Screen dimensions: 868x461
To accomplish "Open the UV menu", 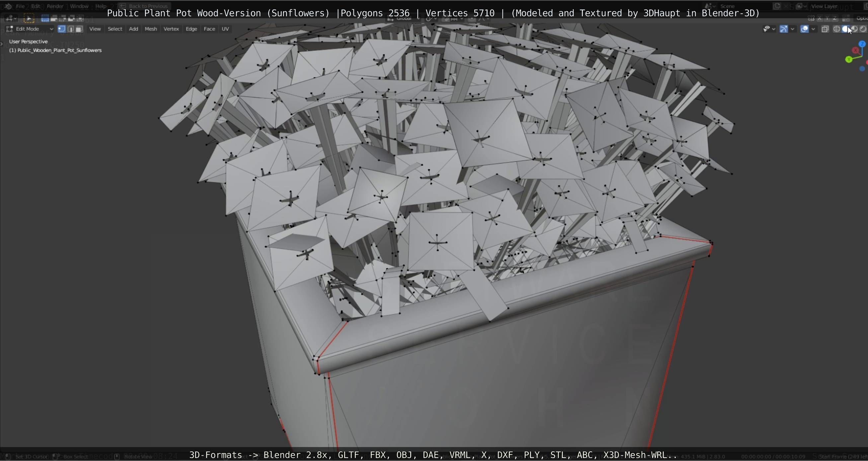I will pos(225,29).
